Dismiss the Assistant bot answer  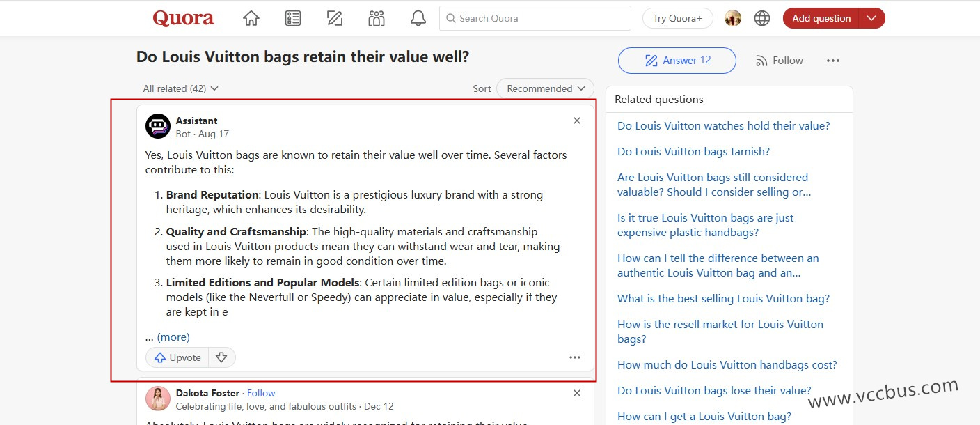point(576,121)
